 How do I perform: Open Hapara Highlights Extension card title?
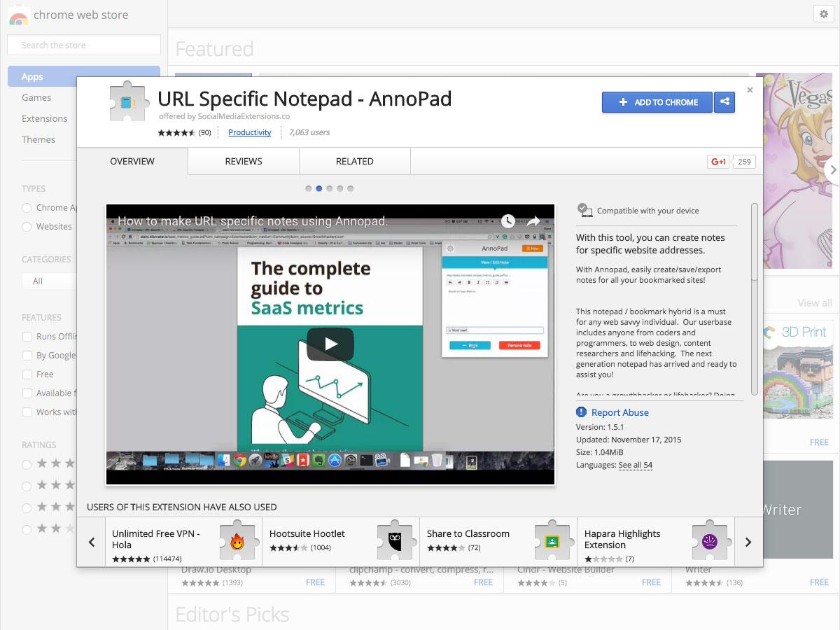click(622, 539)
